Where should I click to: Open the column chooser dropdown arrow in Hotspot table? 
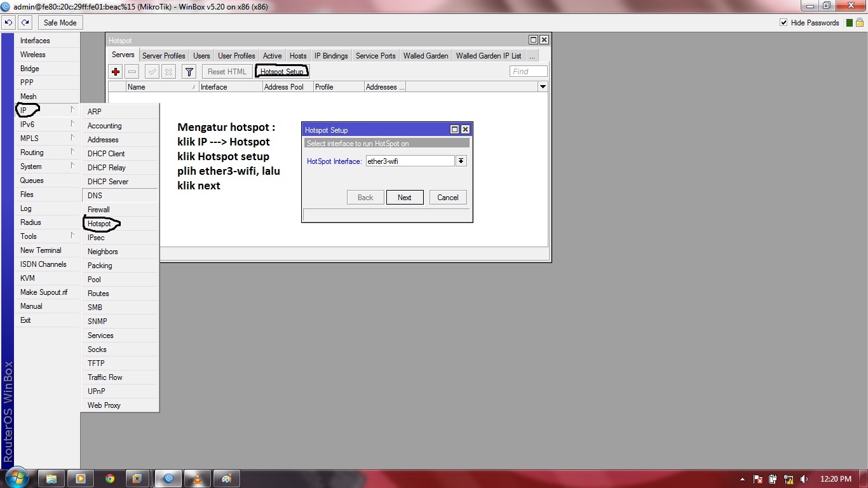coord(543,86)
